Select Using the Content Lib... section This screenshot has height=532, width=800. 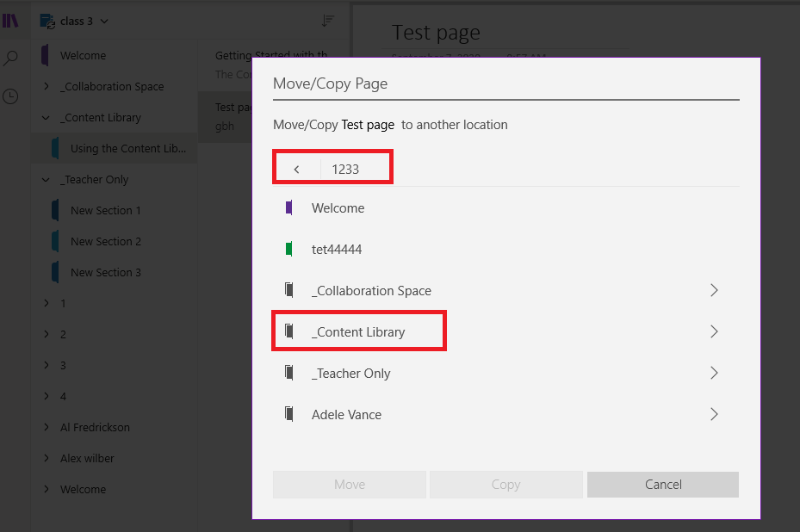(x=115, y=148)
